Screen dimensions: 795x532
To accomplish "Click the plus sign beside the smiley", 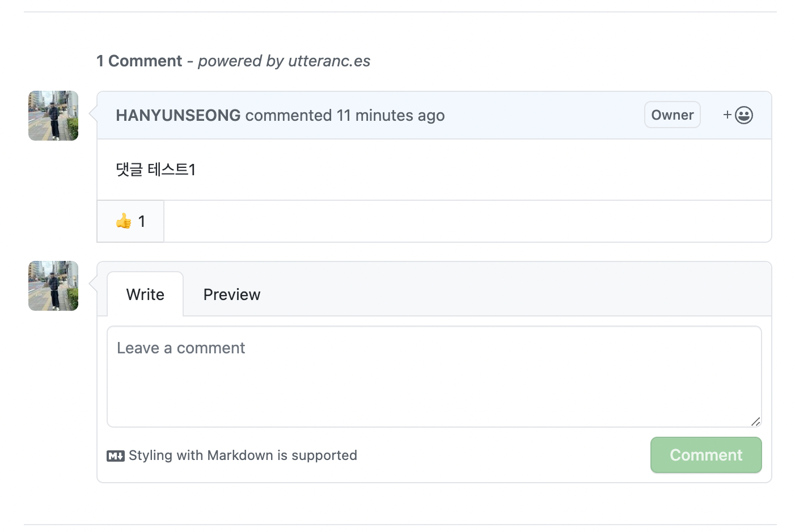I will [x=728, y=115].
